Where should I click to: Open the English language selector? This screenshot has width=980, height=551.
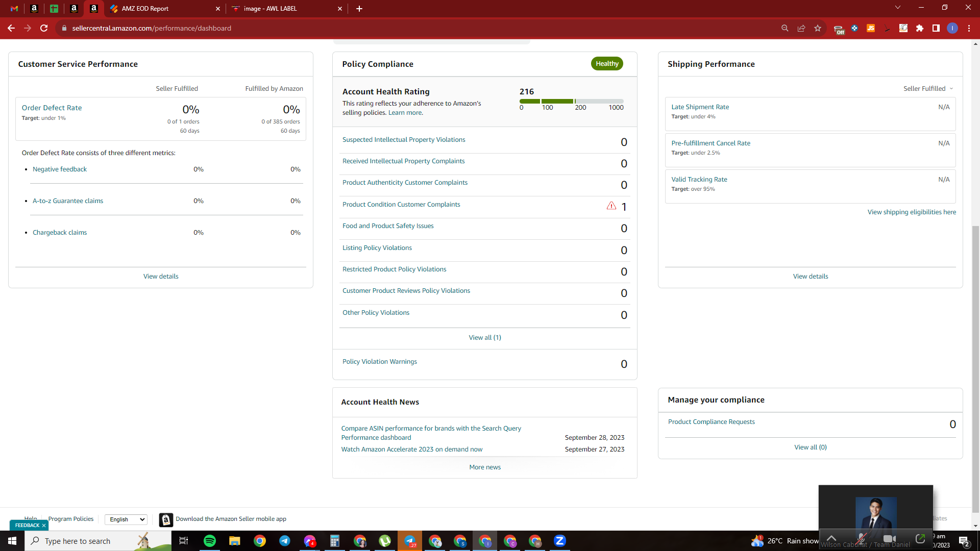pos(126,519)
